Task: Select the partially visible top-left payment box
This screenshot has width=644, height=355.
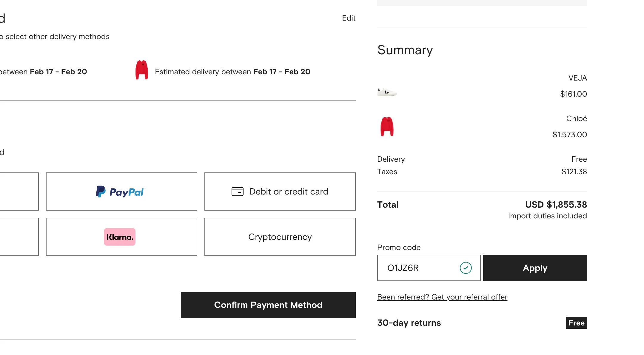Action: 19,192
